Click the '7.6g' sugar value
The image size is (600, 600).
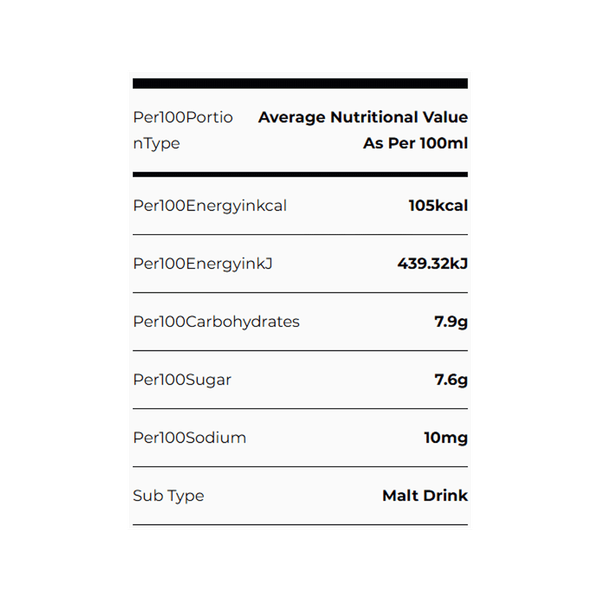(x=451, y=380)
